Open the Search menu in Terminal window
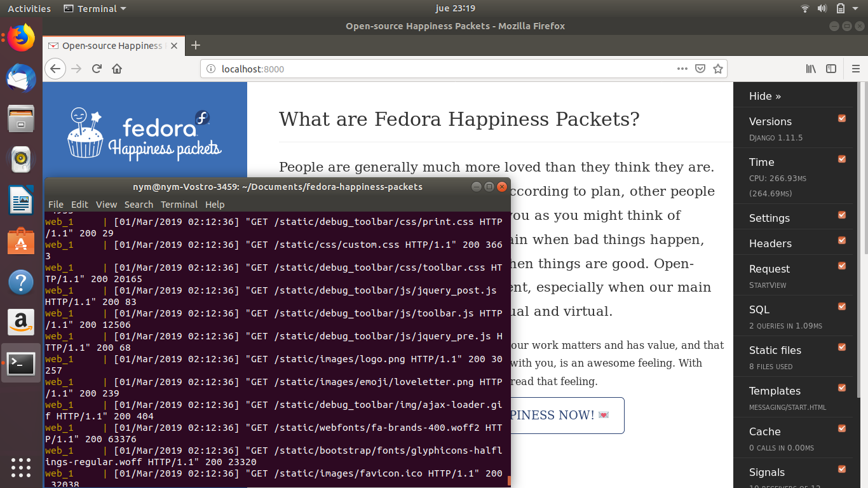This screenshot has height=488, width=868. (139, 205)
